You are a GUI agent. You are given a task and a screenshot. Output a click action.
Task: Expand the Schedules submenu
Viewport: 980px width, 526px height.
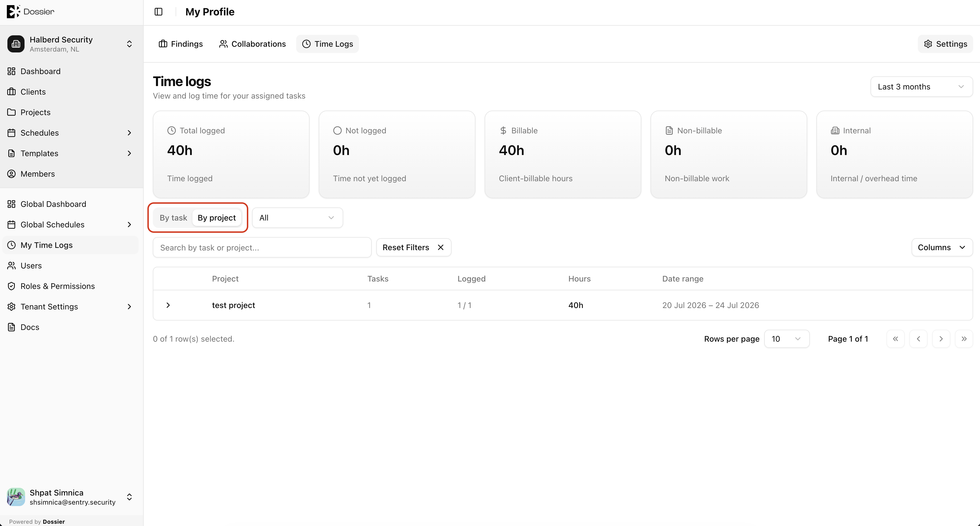[x=129, y=133]
